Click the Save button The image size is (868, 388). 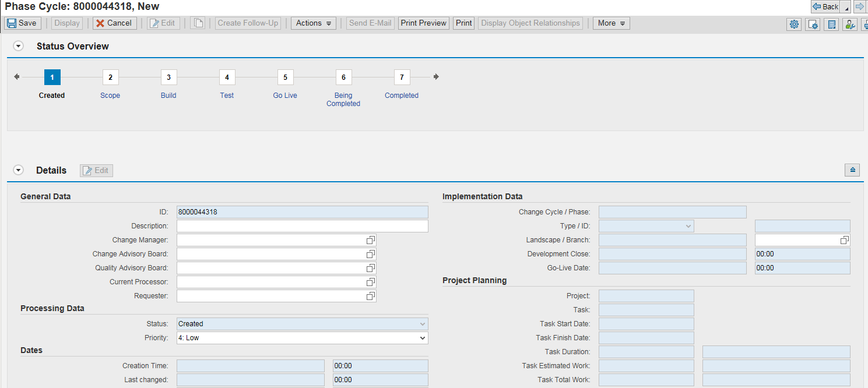coord(22,23)
